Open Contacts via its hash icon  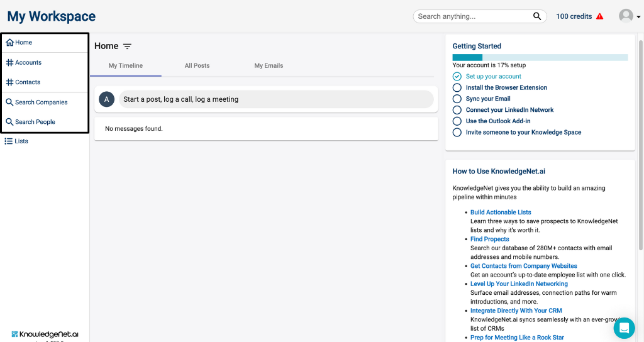10,82
